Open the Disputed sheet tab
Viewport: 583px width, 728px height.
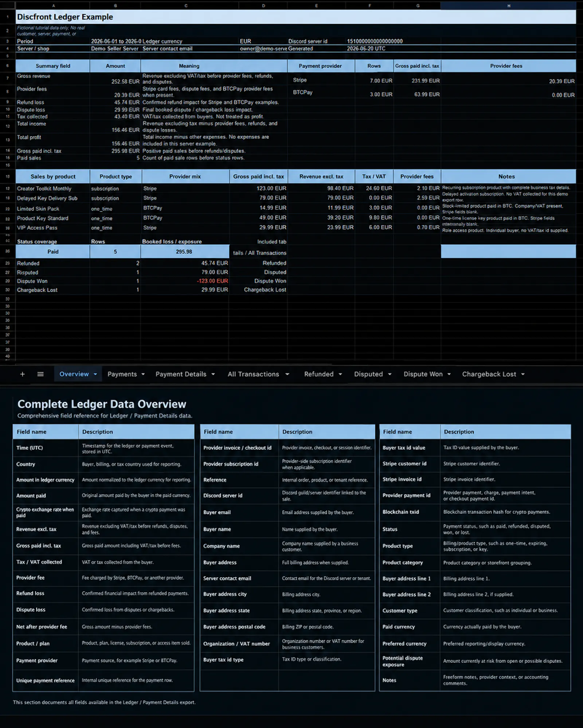pos(368,374)
